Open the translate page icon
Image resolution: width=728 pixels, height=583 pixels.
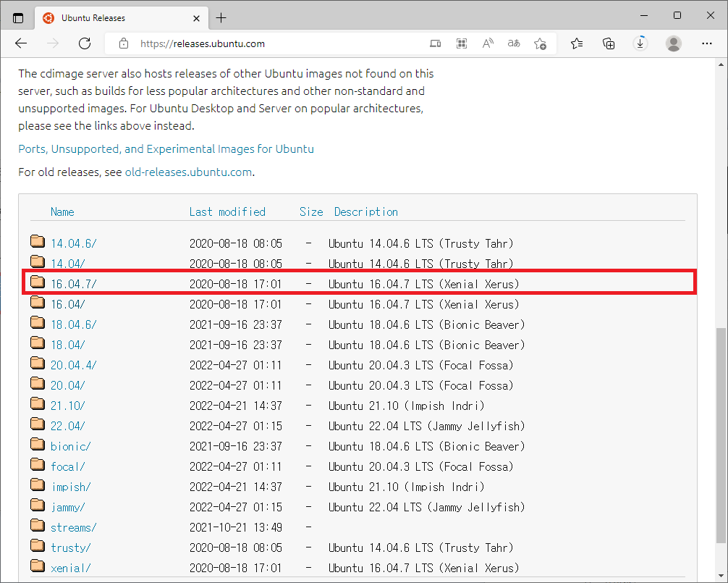[x=514, y=43]
